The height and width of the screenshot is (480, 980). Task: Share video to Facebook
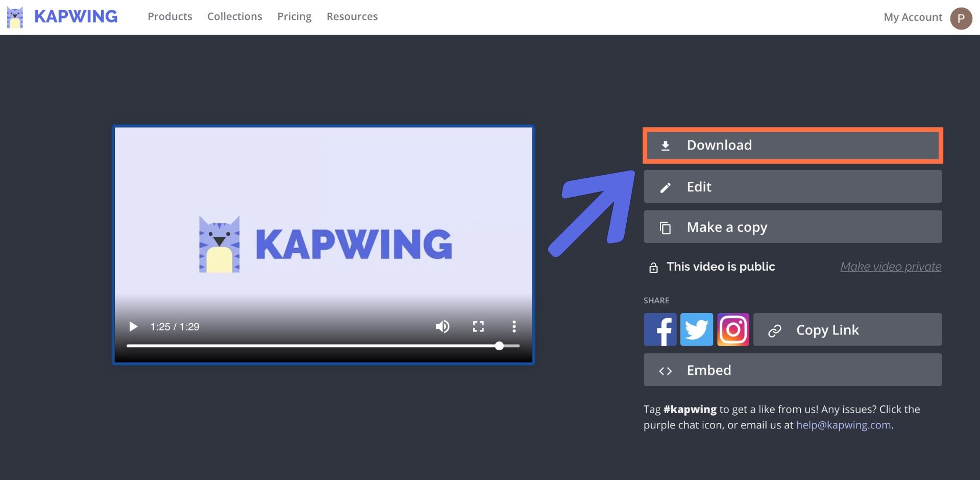pos(660,329)
